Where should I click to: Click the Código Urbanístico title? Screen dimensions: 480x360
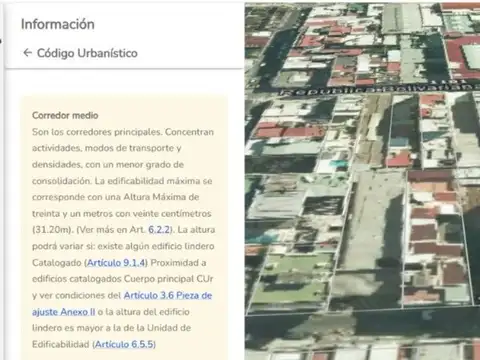pos(87,53)
